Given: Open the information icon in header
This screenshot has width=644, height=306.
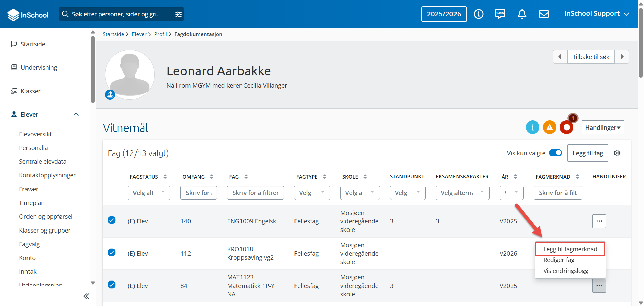Looking at the screenshot, I should point(478,14).
